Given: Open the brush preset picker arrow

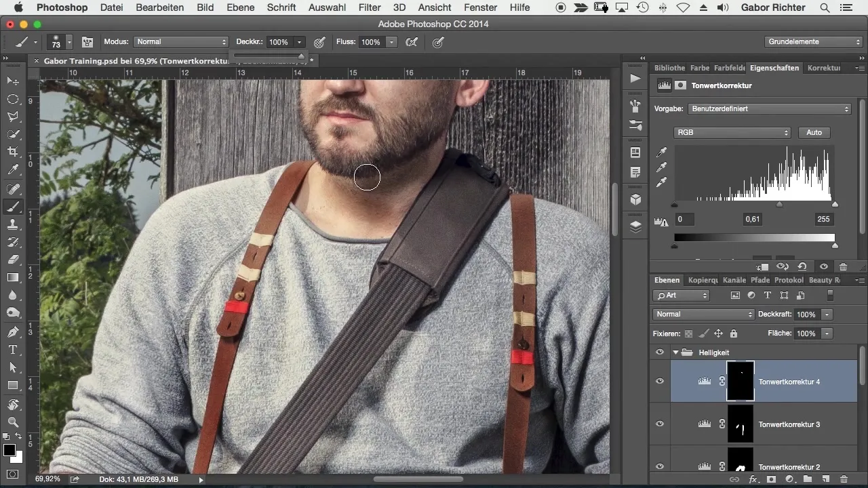Looking at the screenshot, I should (69, 42).
